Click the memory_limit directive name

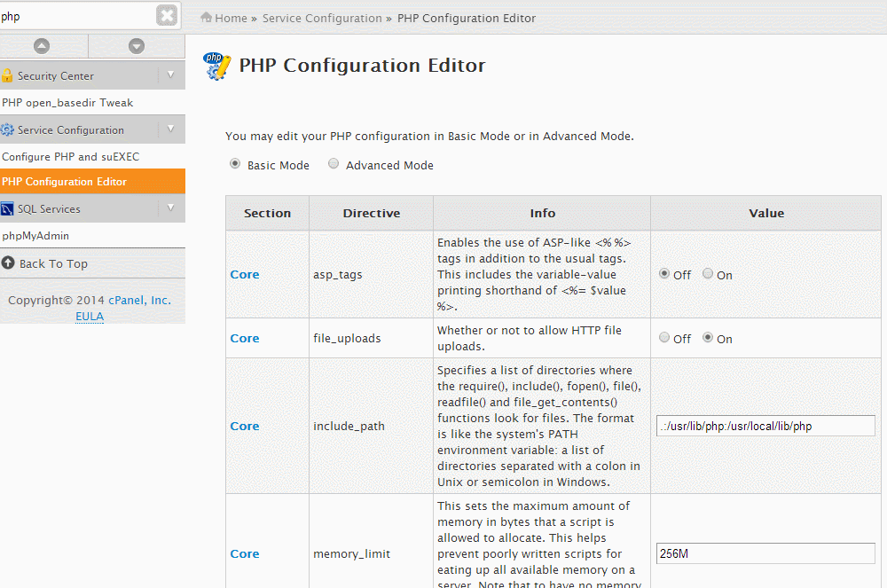coord(352,554)
